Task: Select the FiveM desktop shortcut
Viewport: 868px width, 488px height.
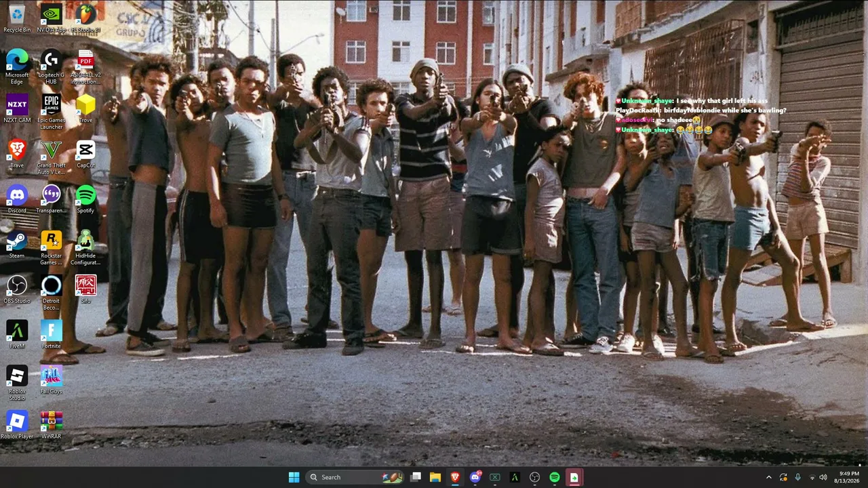Action: [x=17, y=335]
